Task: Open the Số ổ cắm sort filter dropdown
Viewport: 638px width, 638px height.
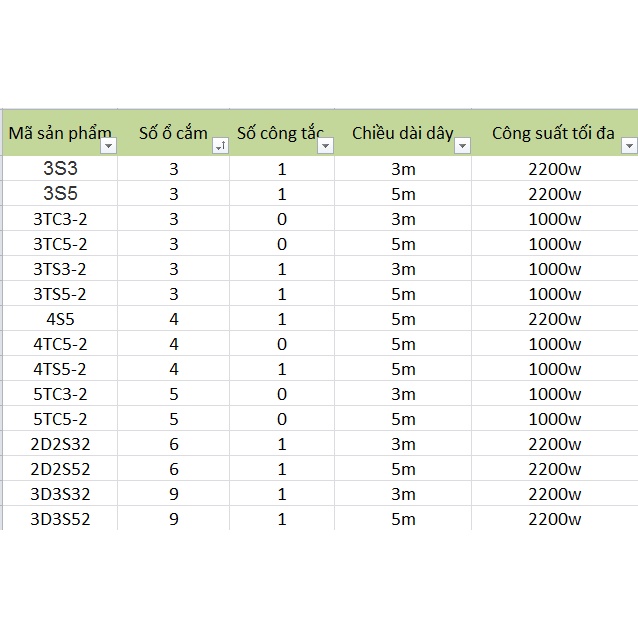Action: click(220, 146)
